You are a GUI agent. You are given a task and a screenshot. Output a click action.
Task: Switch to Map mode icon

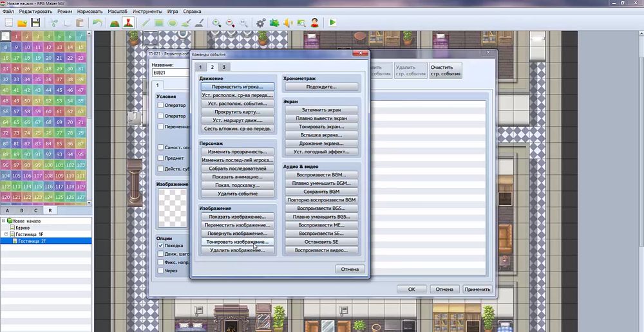tap(115, 23)
